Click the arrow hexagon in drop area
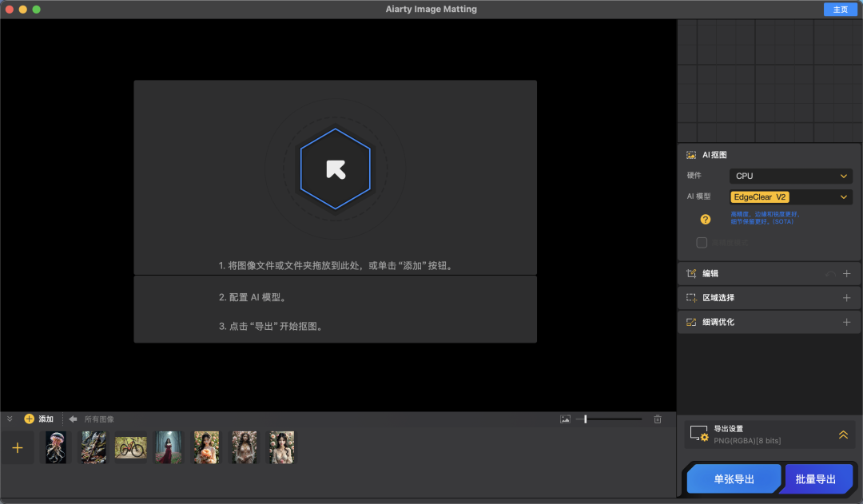This screenshot has width=863, height=504. (x=335, y=169)
